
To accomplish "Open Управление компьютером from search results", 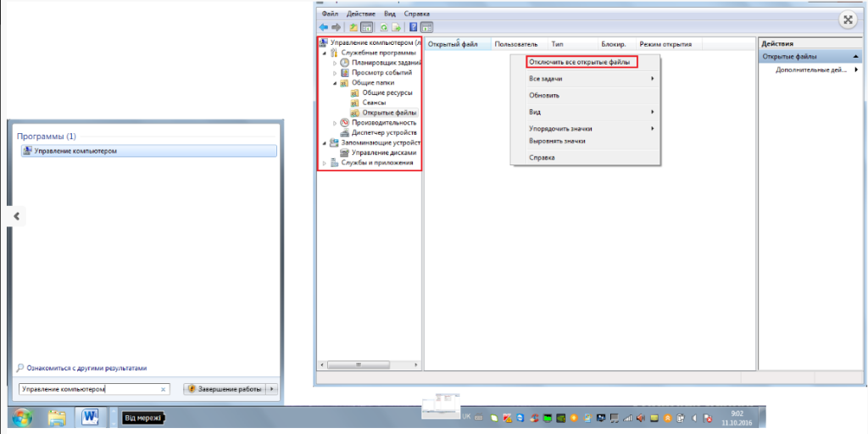I will tap(148, 151).
